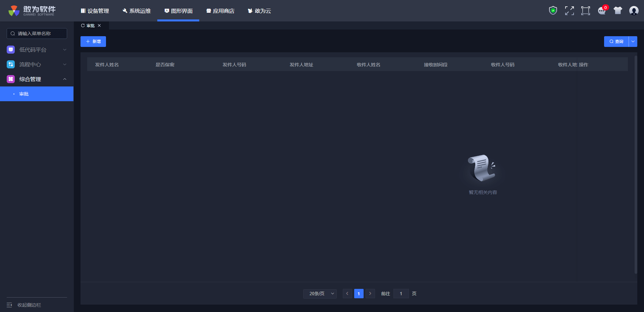644x312 pixels.
Task: Click 收起侧边栏 to collapse sidebar
Action: (29, 305)
